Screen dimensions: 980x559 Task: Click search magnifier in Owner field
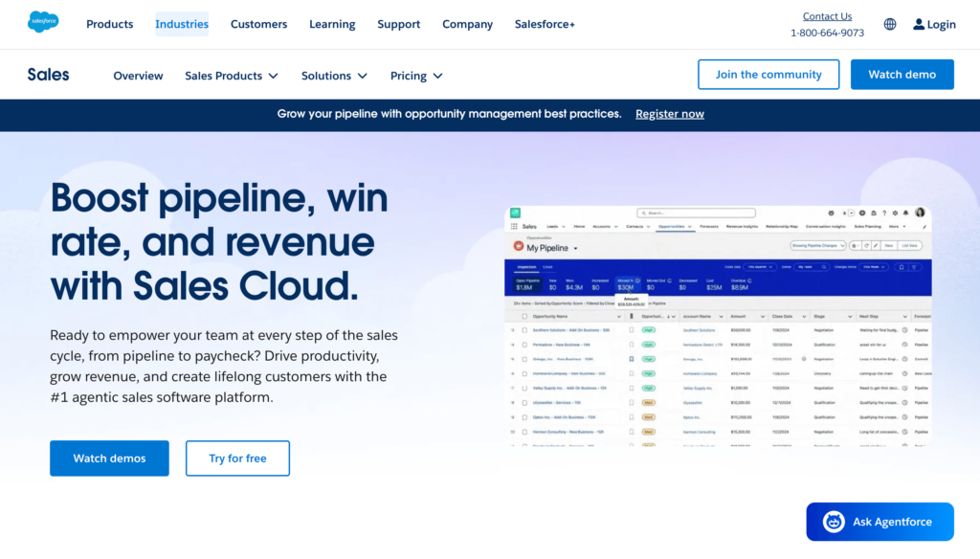click(824, 267)
